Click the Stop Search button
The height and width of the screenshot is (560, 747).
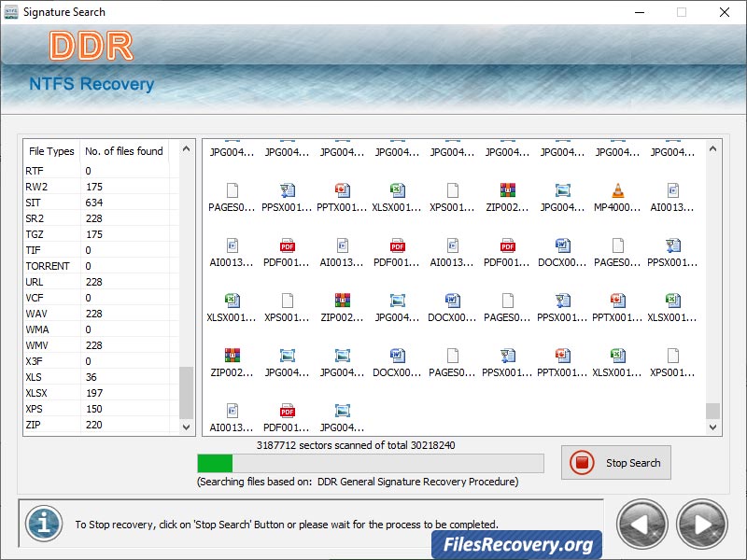(616, 462)
